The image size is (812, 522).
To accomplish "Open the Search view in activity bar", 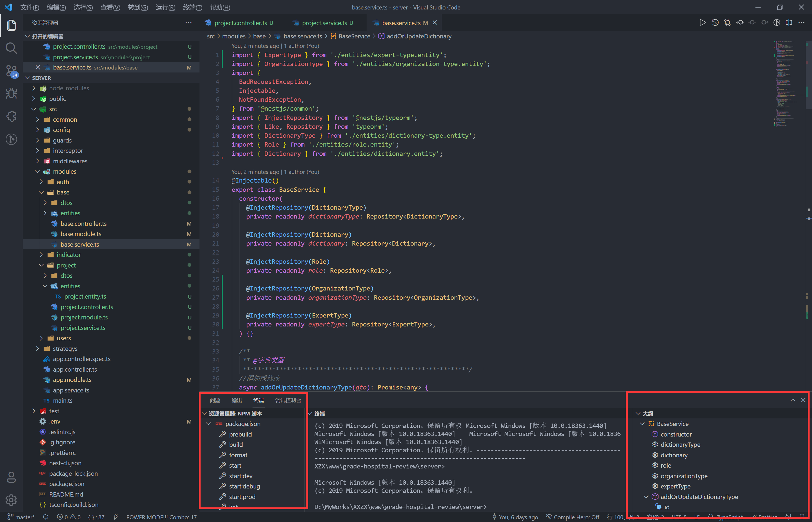I will coord(11,48).
